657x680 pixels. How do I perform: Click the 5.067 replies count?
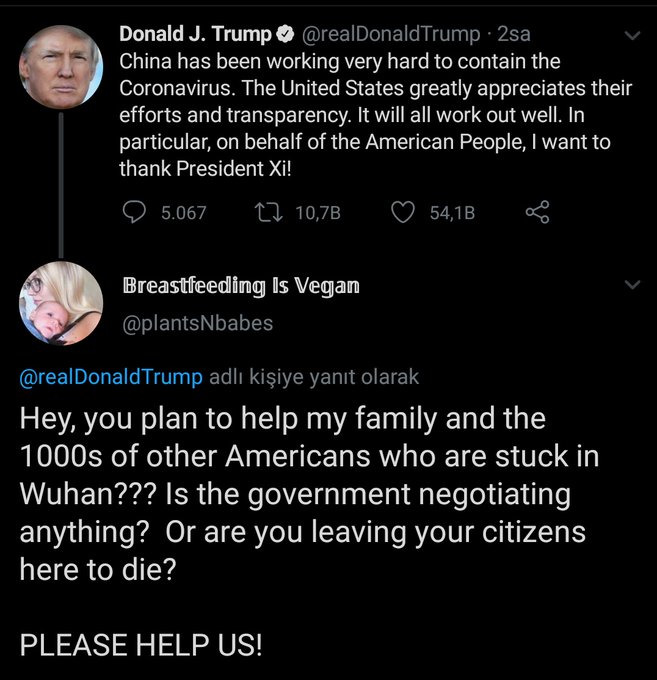pos(183,212)
